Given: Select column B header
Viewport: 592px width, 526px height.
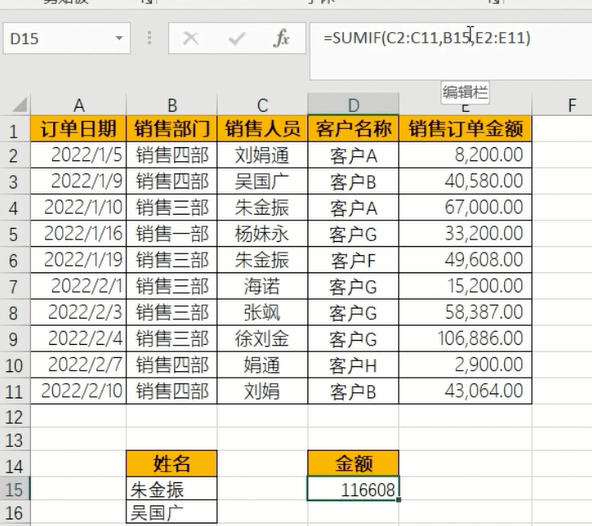Looking at the screenshot, I should (172, 105).
